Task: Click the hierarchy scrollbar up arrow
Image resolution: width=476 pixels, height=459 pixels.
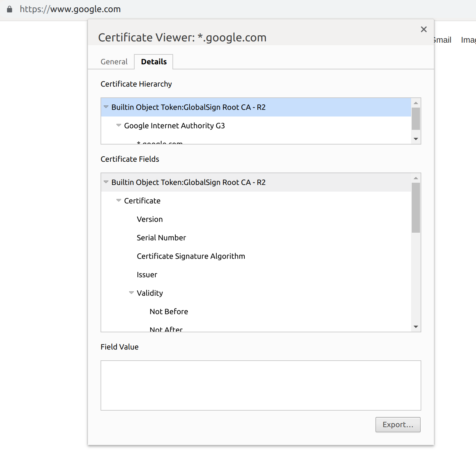Action: click(x=416, y=103)
